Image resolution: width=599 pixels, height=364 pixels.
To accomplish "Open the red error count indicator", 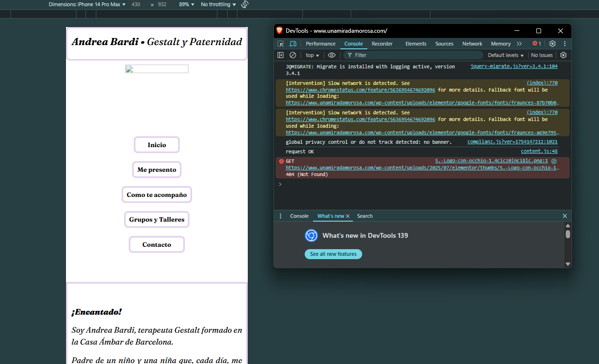I will tap(537, 44).
